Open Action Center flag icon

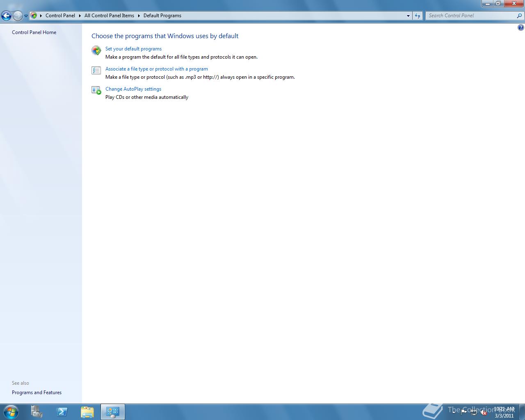463,412
